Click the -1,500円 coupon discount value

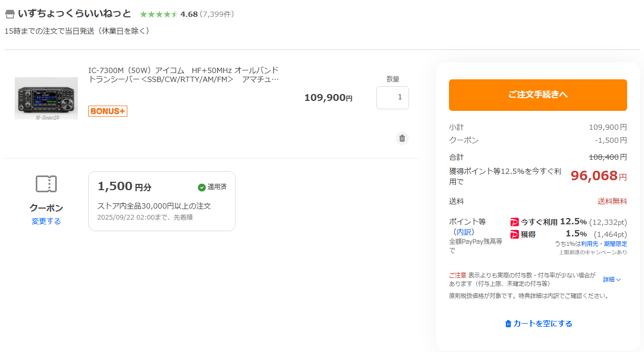point(611,140)
